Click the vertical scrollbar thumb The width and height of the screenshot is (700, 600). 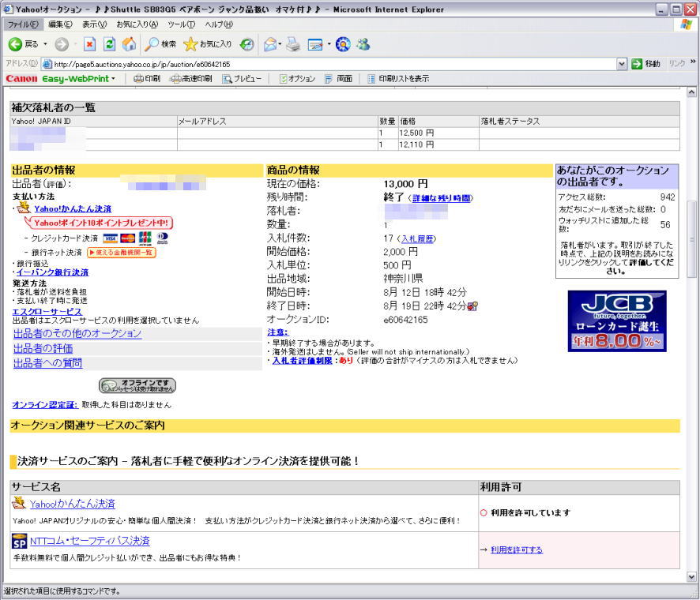[x=691, y=238]
